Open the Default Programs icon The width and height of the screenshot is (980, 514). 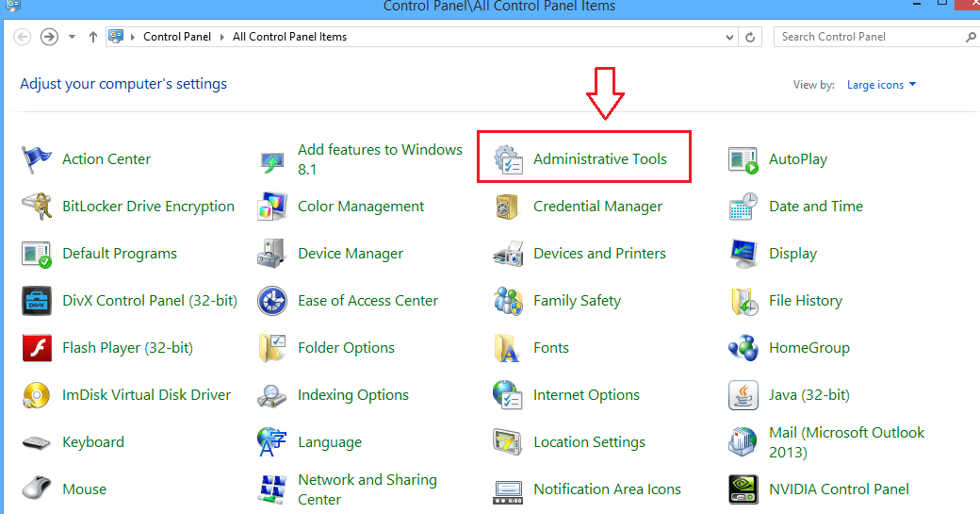(x=36, y=254)
